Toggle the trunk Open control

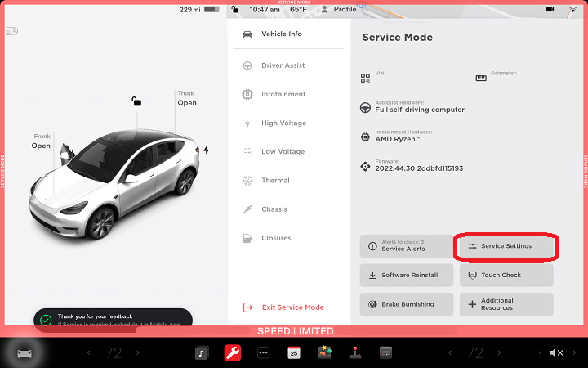pos(187,102)
